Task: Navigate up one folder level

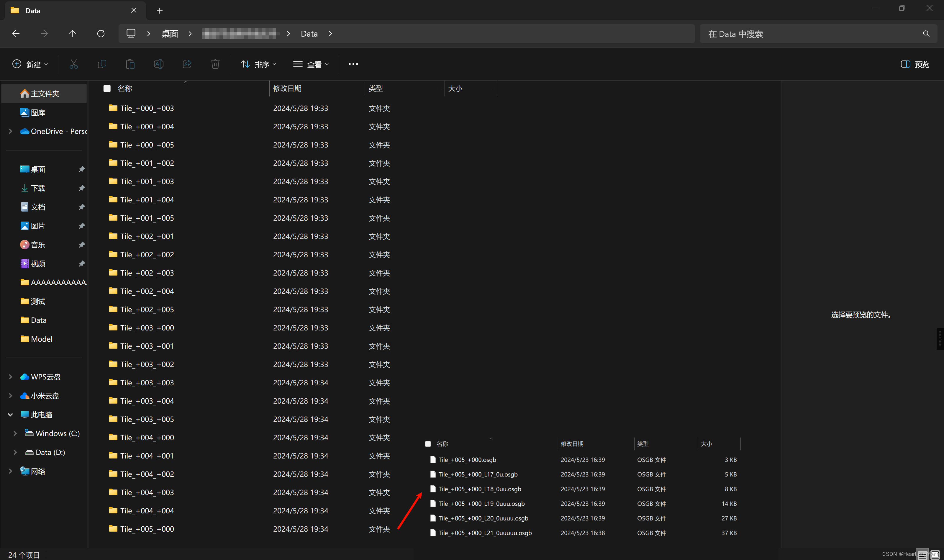Action: click(x=73, y=34)
